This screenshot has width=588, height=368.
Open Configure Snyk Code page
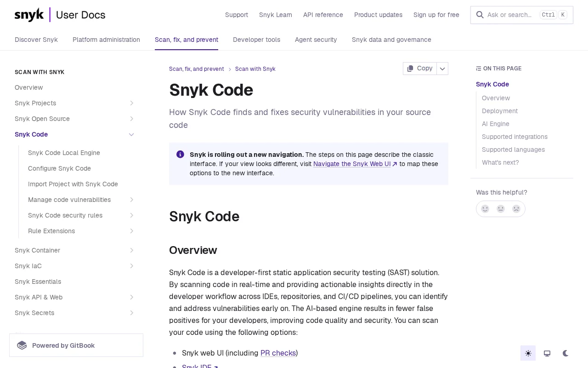point(59,168)
